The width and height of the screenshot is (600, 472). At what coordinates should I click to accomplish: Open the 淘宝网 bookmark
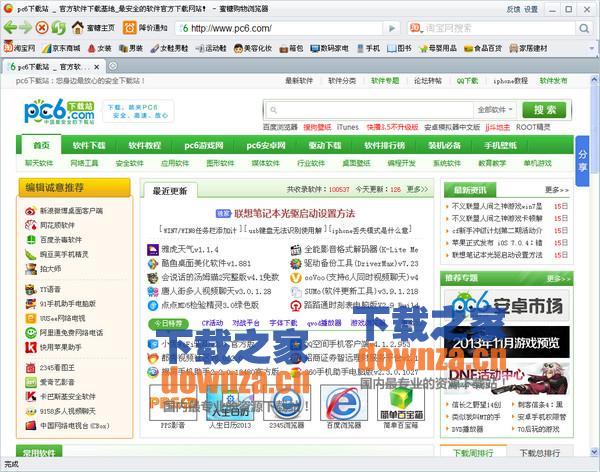pyautogui.click(x=19, y=48)
